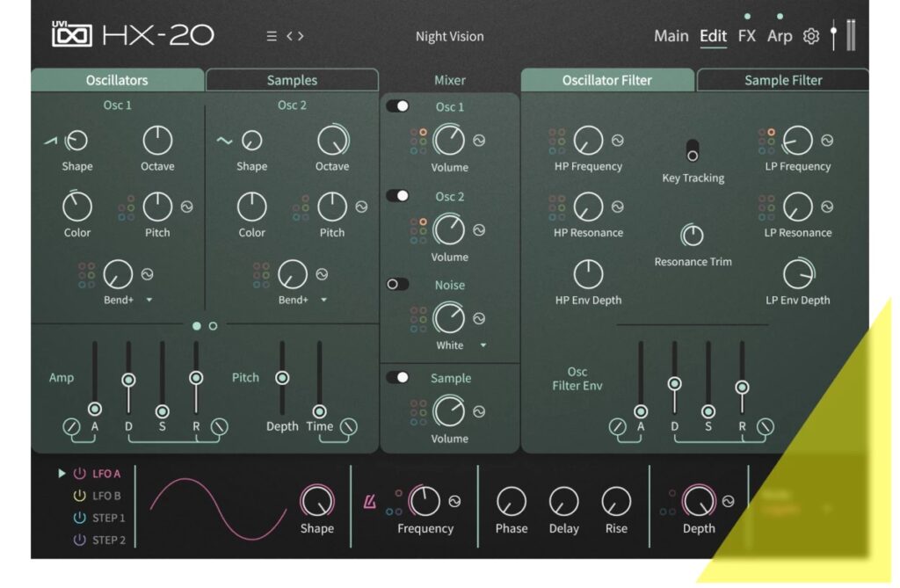Open Sample Volume modulation icon
Image resolution: width=900 pixels, height=588 pixels.
[479, 411]
